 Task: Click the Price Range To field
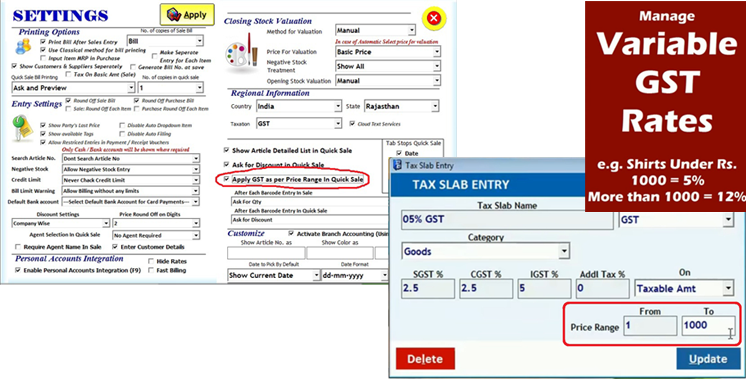click(x=708, y=326)
